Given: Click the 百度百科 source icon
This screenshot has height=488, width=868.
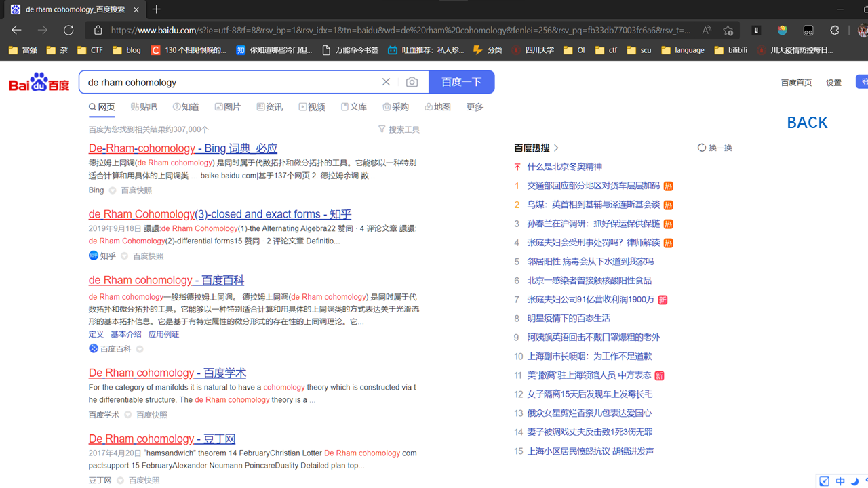Looking at the screenshot, I should [94, 348].
